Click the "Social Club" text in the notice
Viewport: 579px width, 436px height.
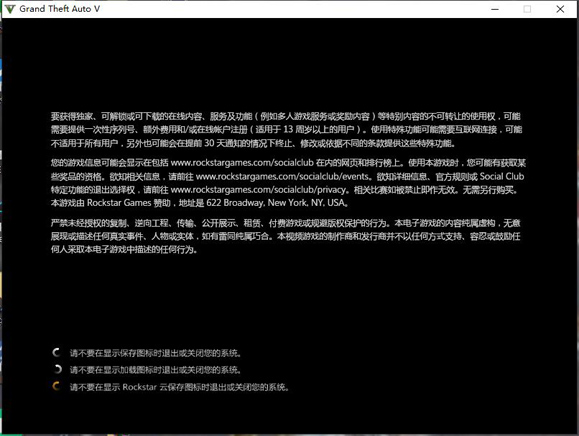pos(502,176)
